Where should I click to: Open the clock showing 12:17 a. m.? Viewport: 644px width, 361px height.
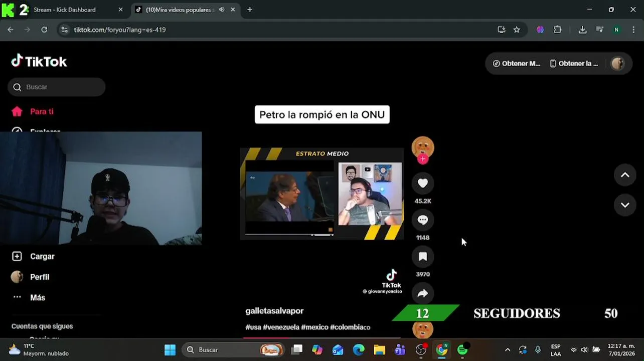pyautogui.click(x=621, y=349)
